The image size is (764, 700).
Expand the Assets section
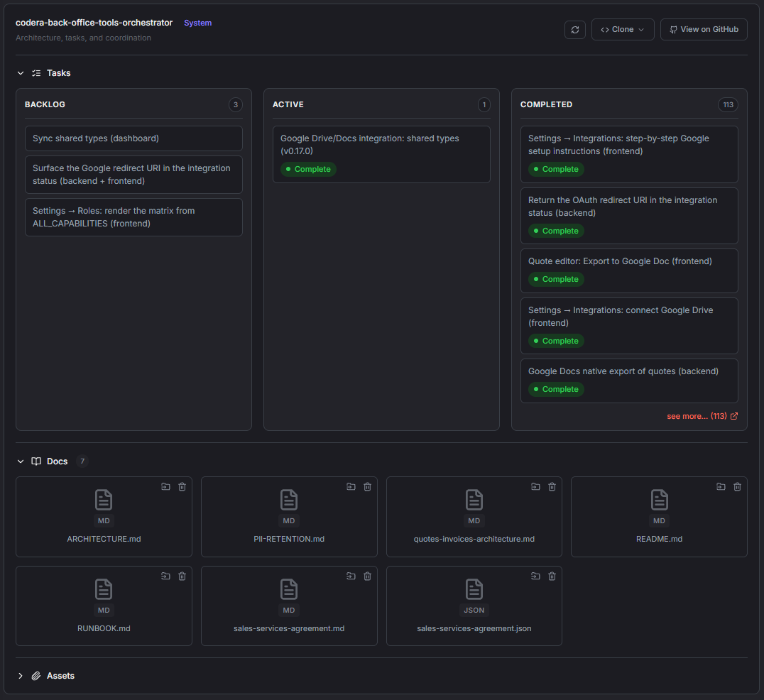(x=21, y=676)
